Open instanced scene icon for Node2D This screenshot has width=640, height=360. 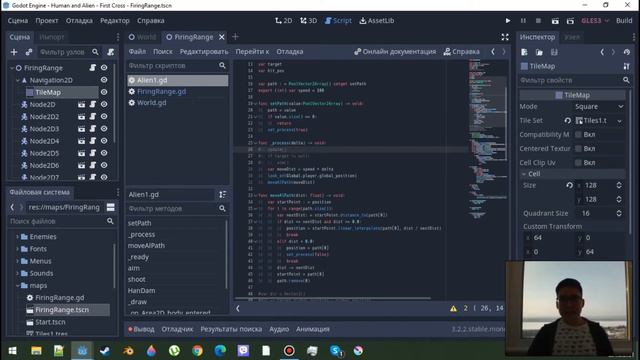pos(82,104)
